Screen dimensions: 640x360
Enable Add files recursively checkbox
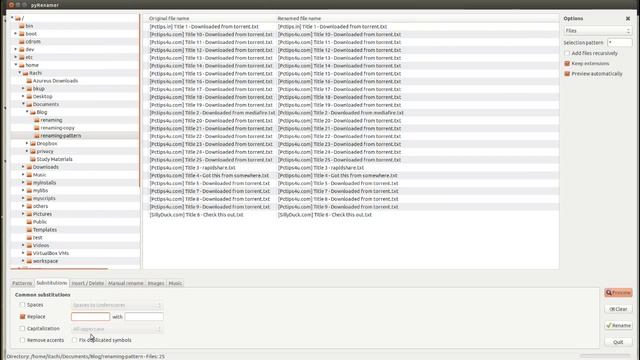pos(567,53)
